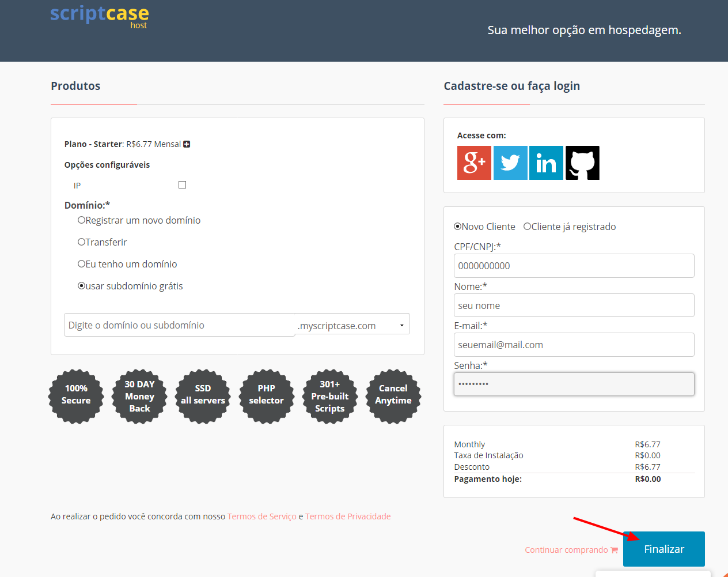This screenshot has width=728, height=577.
Task: Choose Novo Cliente radio button
Action: coord(458,227)
